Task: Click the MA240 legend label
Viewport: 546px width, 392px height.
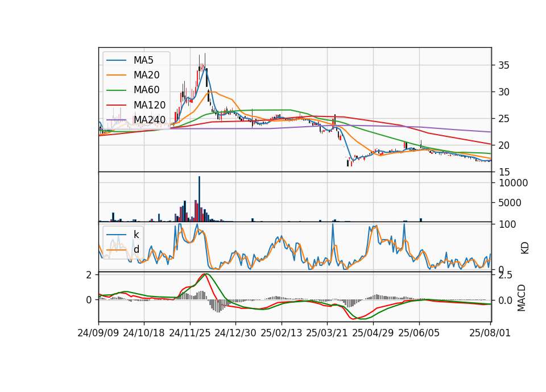Action: coord(150,120)
